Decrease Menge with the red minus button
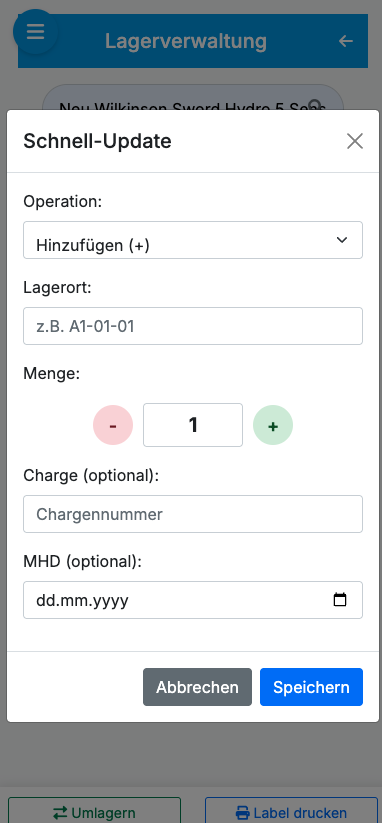Image resolution: width=382 pixels, height=823 pixels. pyautogui.click(x=113, y=425)
